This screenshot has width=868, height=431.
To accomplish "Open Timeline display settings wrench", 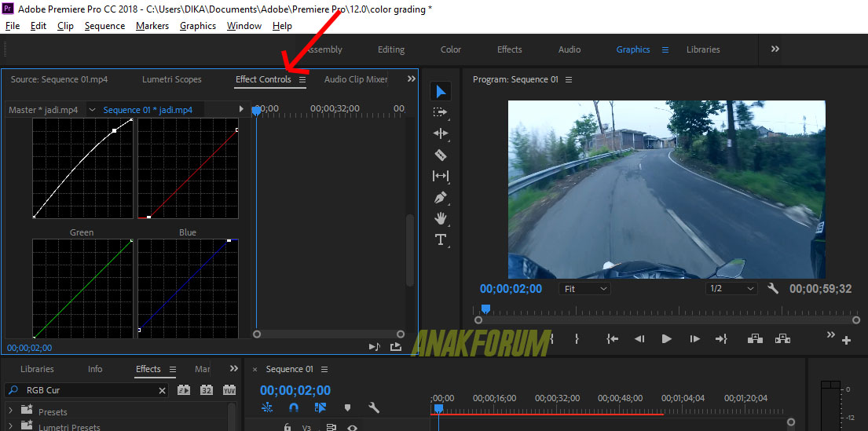I will coord(374,408).
